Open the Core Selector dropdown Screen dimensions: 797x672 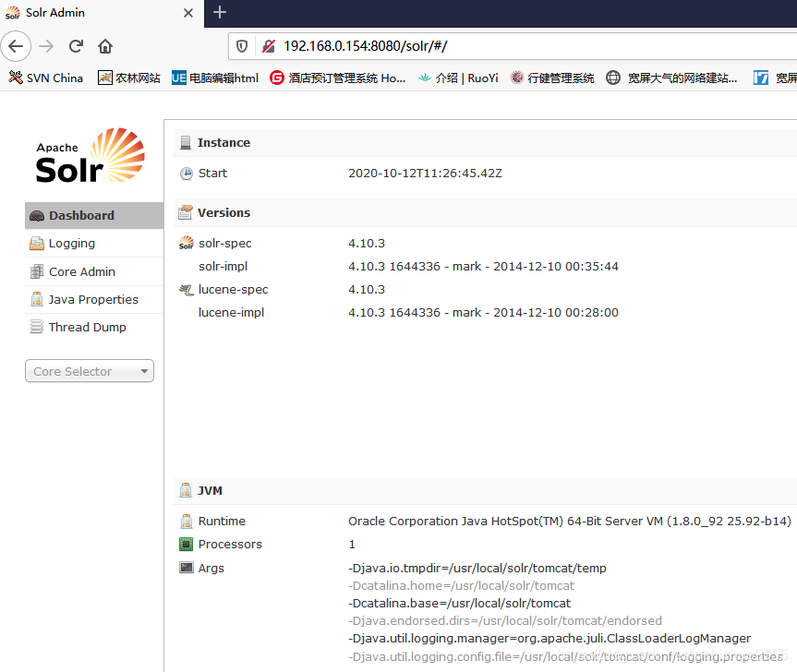coord(89,370)
